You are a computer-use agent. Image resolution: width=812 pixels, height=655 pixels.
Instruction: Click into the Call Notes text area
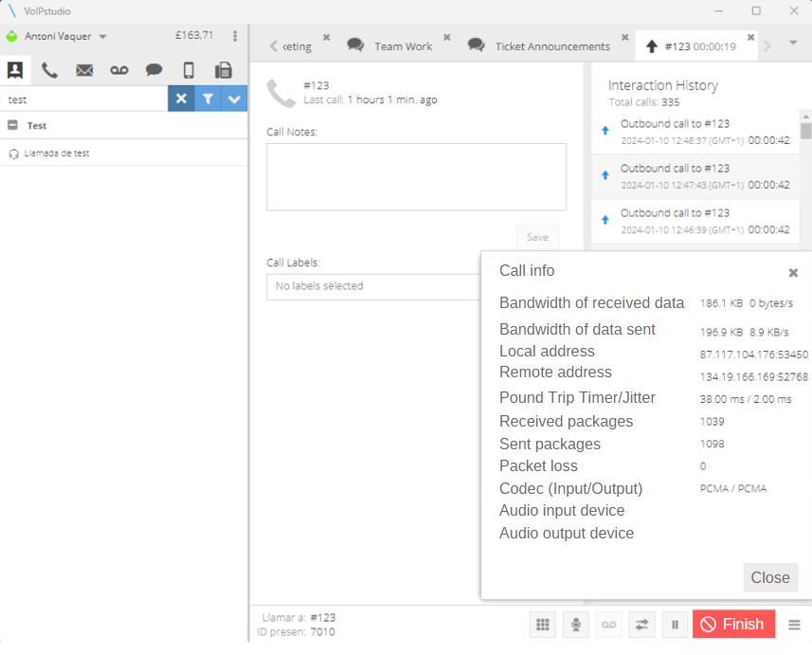[416, 177]
